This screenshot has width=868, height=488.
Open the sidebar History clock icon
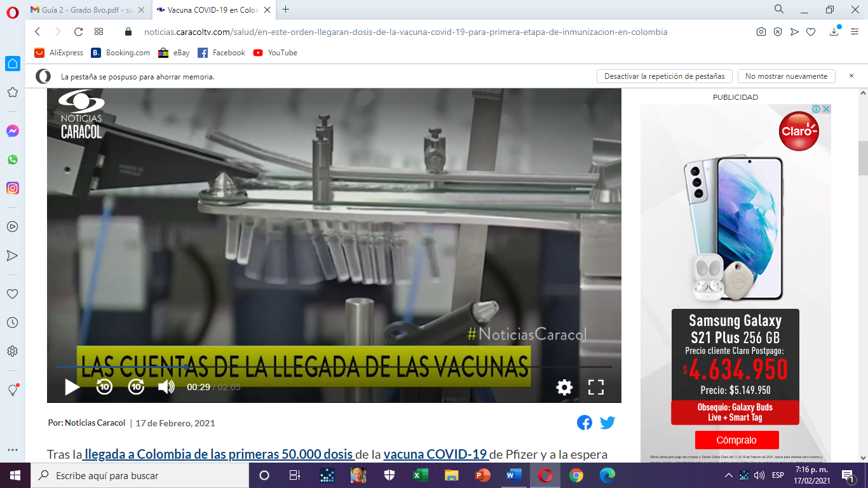tap(12, 323)
